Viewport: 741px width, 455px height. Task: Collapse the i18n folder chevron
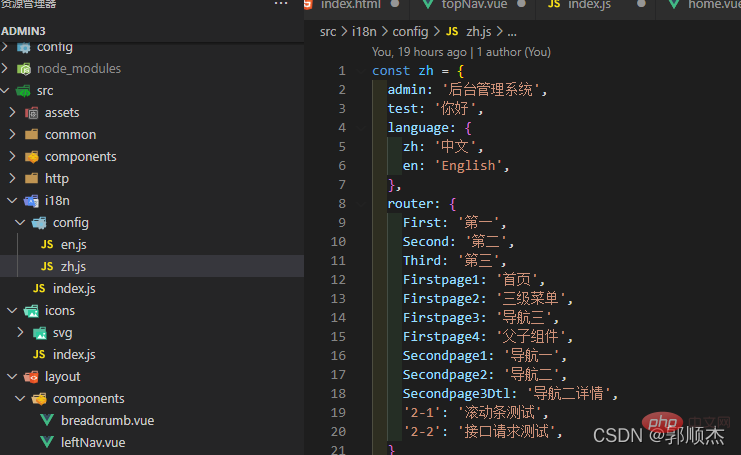(x=13, y=200)
